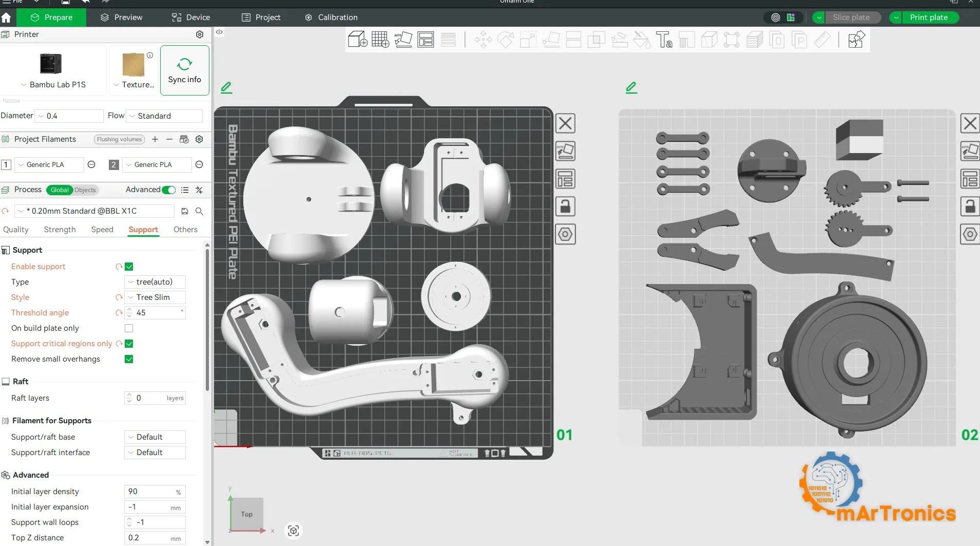Image resolution: width=980 pixels, height=546 pixels.
Task: Go to the Home page icon
Action: click(x=6, y=17)
